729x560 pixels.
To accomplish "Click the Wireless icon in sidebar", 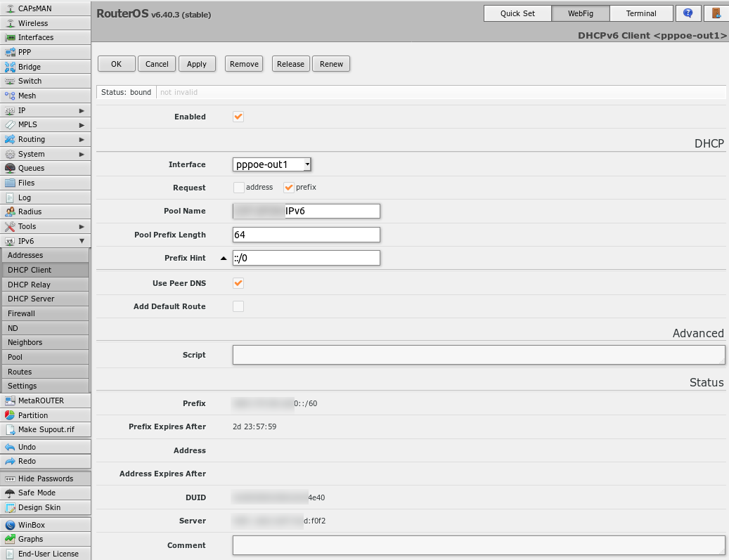I will click(x=10, y=23).
